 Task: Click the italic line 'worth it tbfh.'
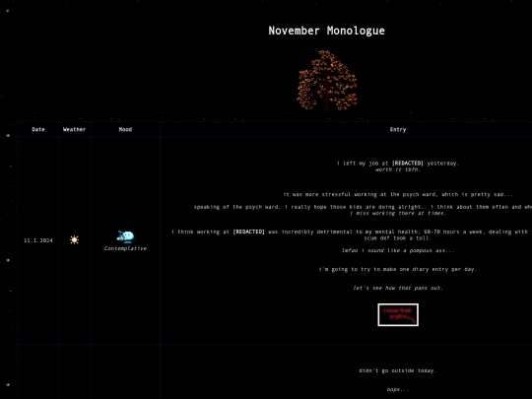click(398, 169)
